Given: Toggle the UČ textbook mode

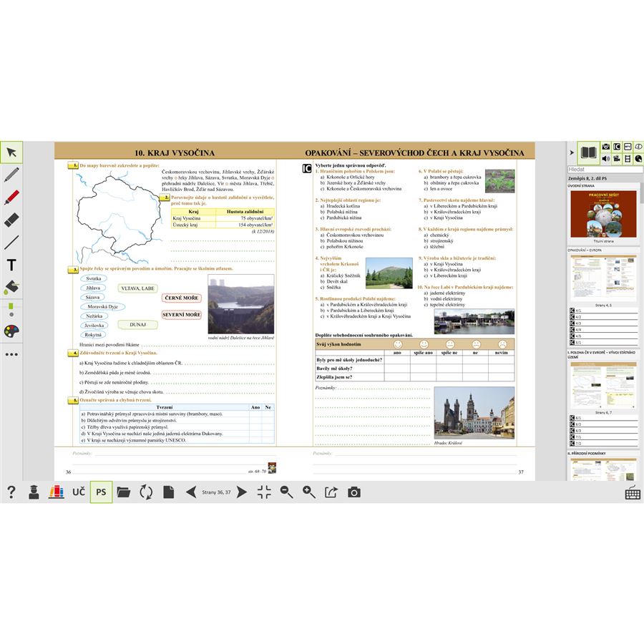Looking at the screenshot, I should click(79, 492).
